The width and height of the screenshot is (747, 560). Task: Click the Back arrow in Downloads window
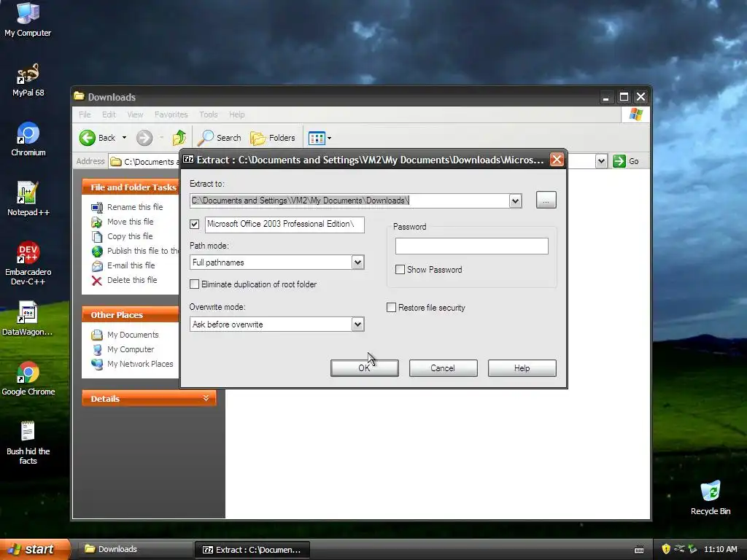[x=88, y=138]
